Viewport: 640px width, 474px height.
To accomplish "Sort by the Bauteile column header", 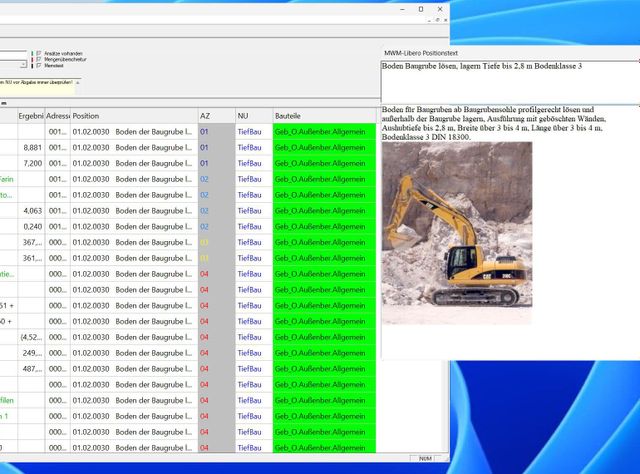I will [324, 116].
